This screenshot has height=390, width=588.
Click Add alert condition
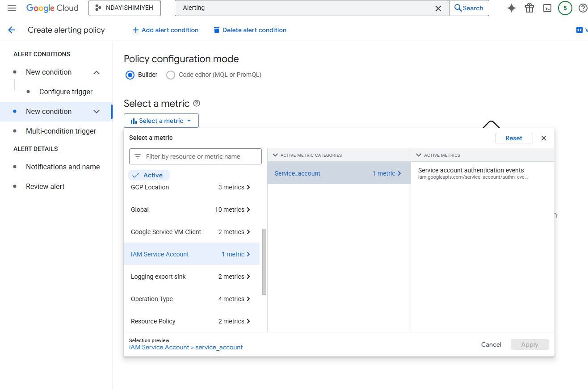click(165, 30)
